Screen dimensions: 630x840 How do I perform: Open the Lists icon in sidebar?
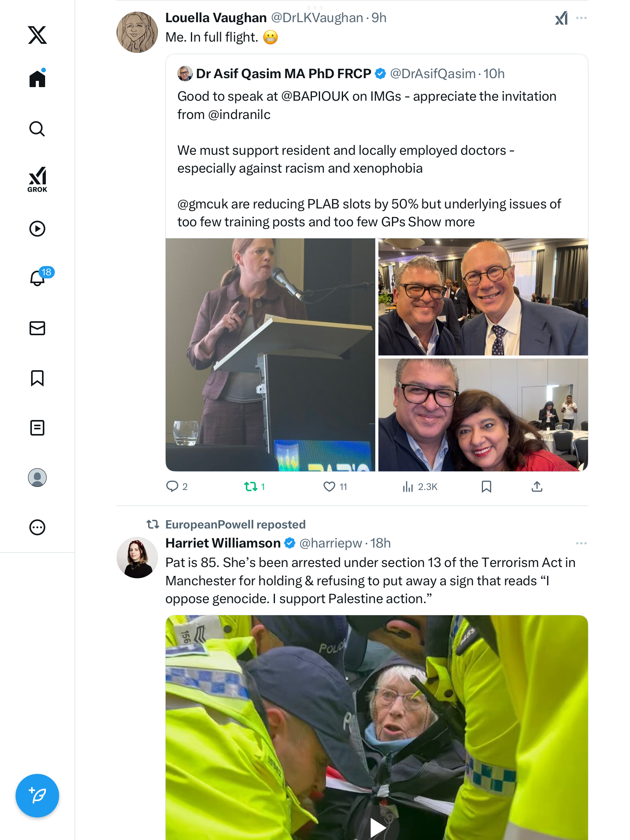37,428
